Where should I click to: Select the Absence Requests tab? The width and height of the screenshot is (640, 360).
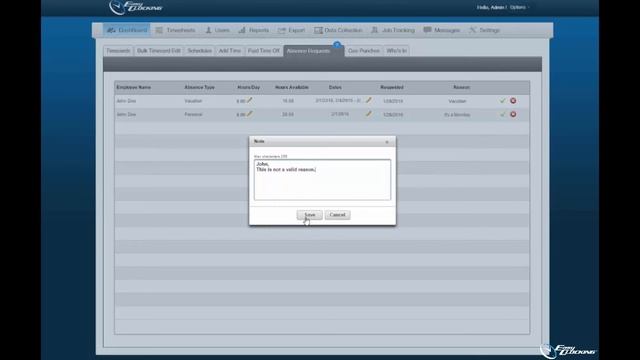[313, 51]
